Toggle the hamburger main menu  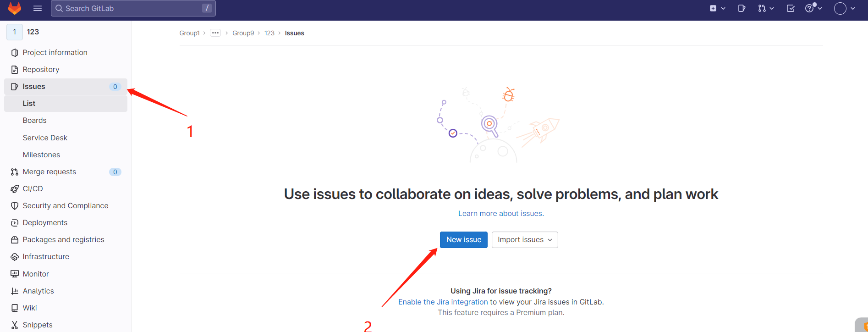38,8
